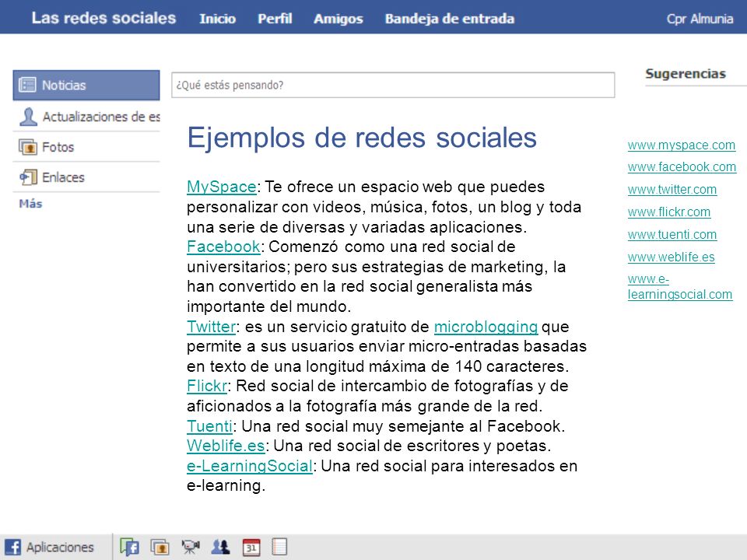Open the microblogging link
747x560 pixels.
tap(486, 327)
